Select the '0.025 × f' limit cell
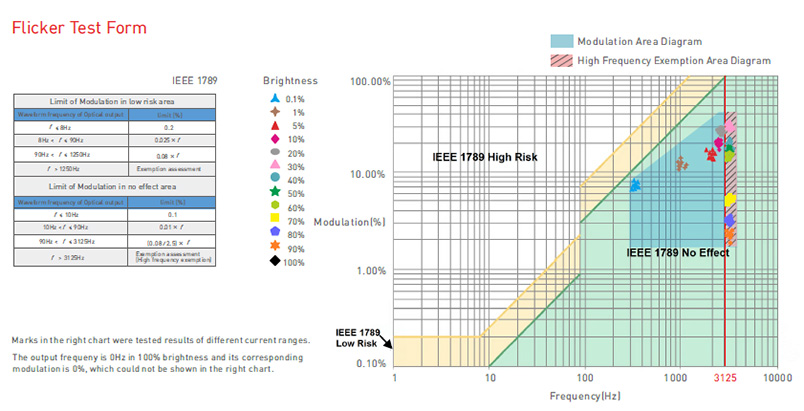The height and width of the screenshot is (411, 804). [x=171, y=140]
